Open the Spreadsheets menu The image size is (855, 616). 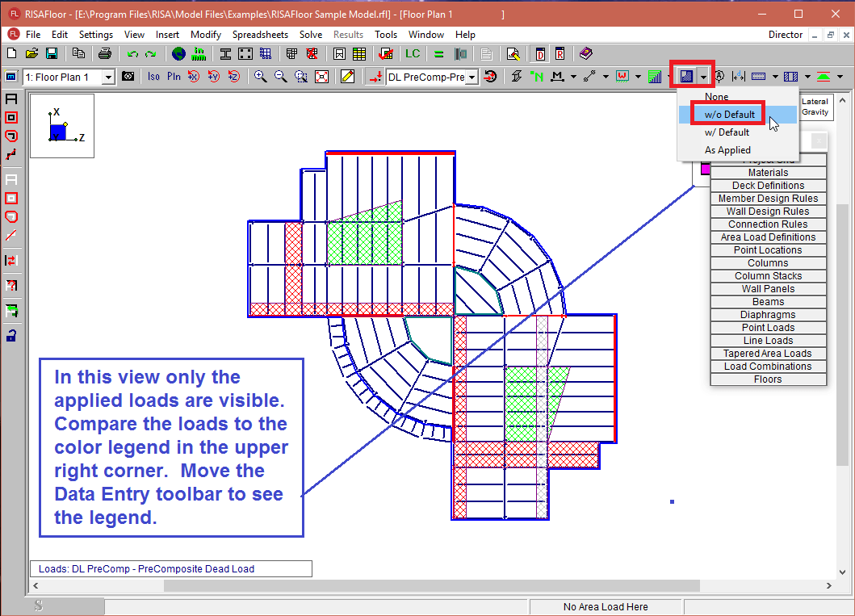click(260, 35)
